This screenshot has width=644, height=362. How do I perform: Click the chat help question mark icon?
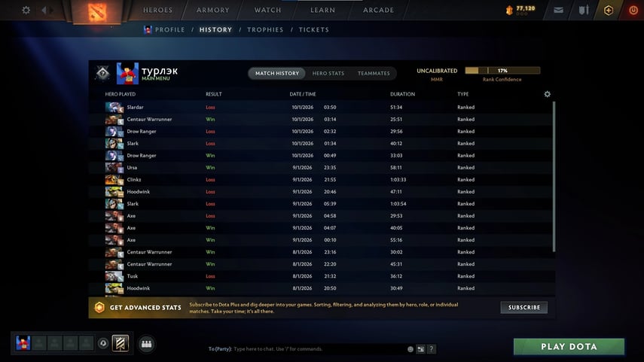431,349
